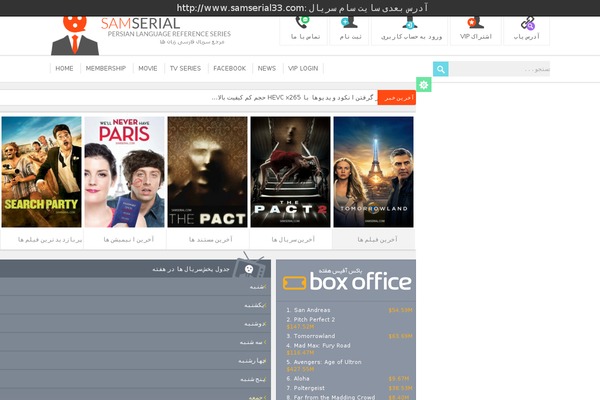The width and height of the screenshot is (600, 400).
Task: Open The Pact 2 movie poster
Action: coord(290,172)
